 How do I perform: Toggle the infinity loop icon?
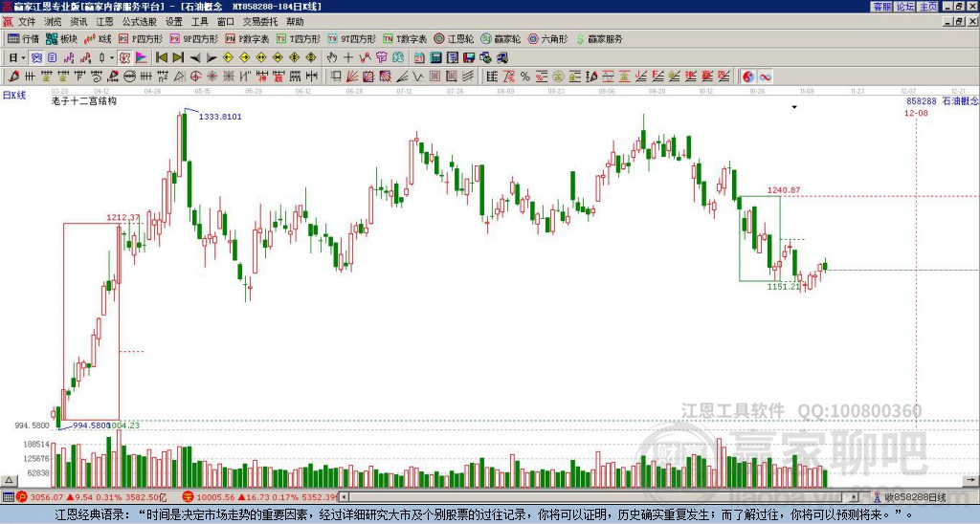click(765, 76)
